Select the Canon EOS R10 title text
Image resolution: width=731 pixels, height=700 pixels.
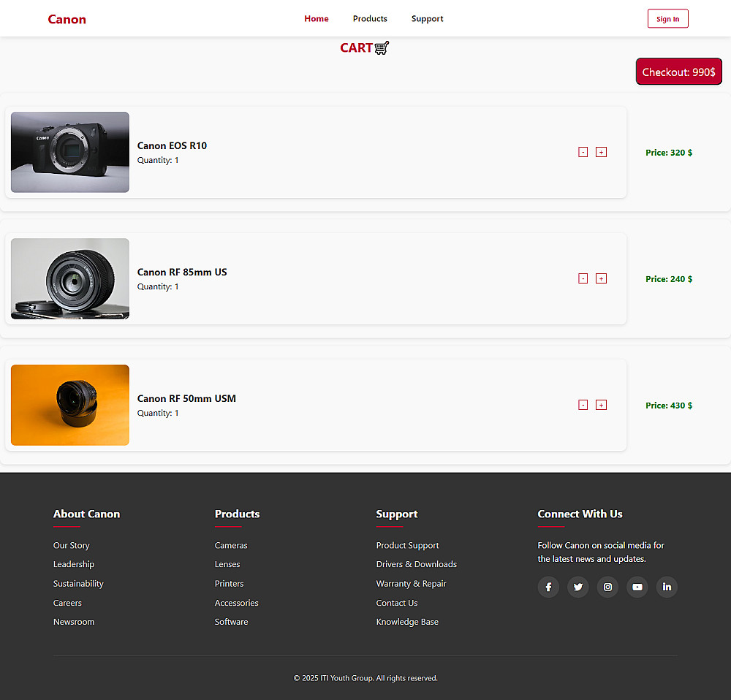[x=172, y=145]
